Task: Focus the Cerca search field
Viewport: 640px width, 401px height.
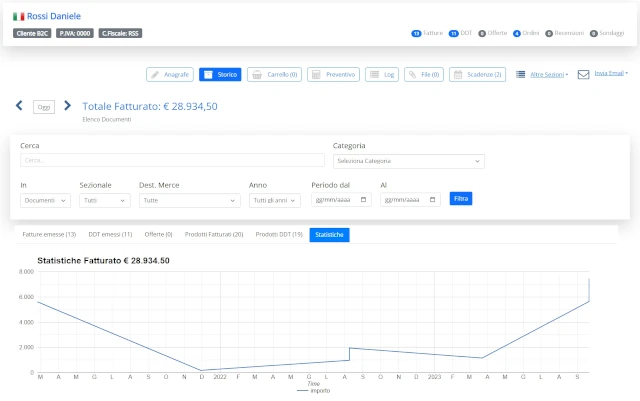Action: [172, 160]
